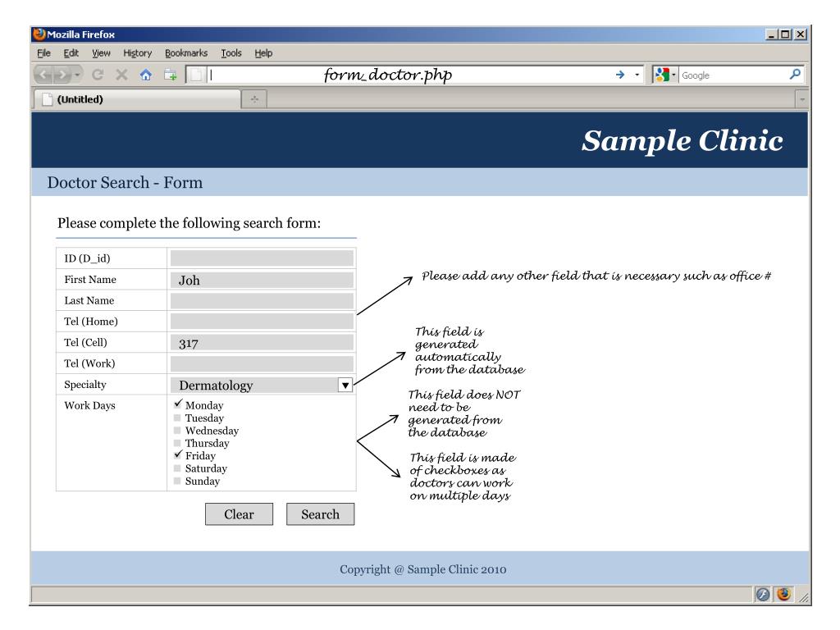840x630 pixels.
Task: Open the History menu
Action: (x=138, y=53)
